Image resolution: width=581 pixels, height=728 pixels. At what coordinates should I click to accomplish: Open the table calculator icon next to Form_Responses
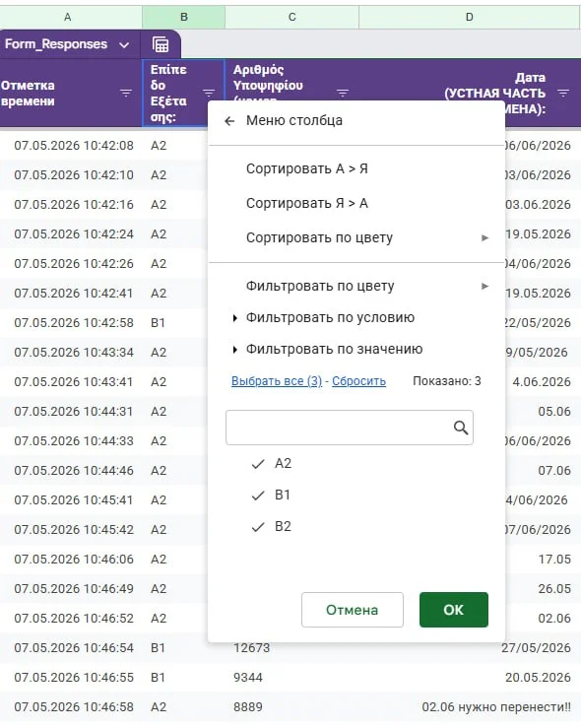click(161, 44)
